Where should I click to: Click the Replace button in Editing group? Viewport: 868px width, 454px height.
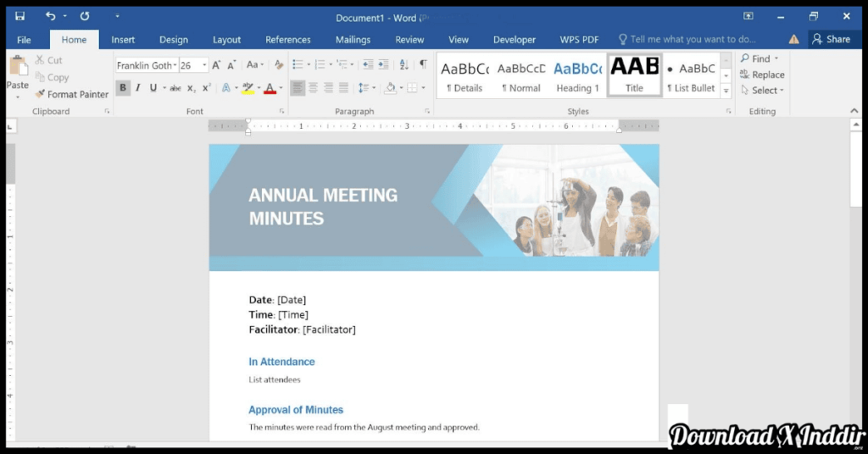(x=762, y=75)
